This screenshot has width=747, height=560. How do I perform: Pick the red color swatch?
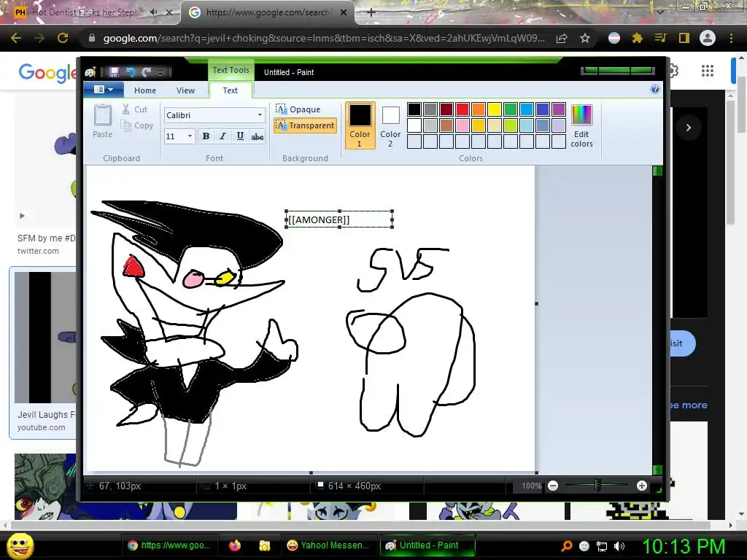tap(462, 109)
